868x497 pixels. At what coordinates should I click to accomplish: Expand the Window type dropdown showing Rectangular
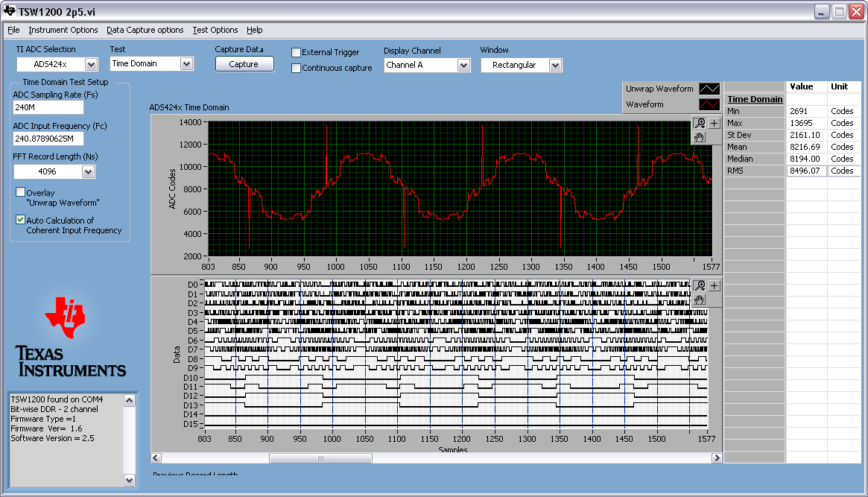click(x=554, y=66)
